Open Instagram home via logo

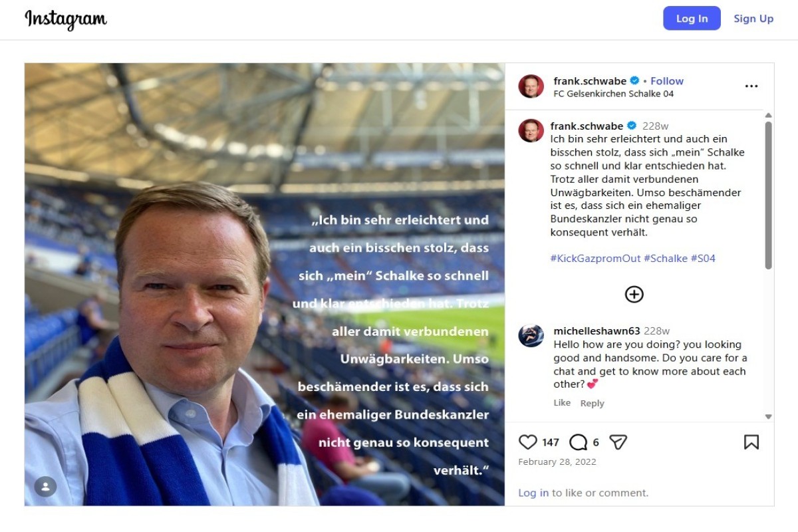point(66,19)
